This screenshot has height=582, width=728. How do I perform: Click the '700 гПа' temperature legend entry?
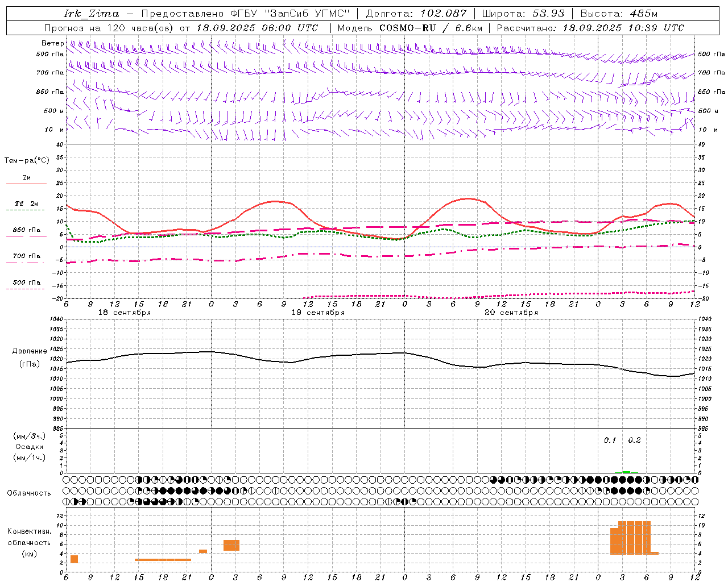(26, 256)
